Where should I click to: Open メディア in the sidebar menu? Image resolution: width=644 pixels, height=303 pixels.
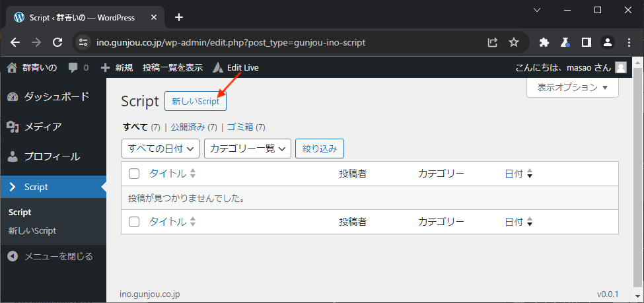[43, 127]
